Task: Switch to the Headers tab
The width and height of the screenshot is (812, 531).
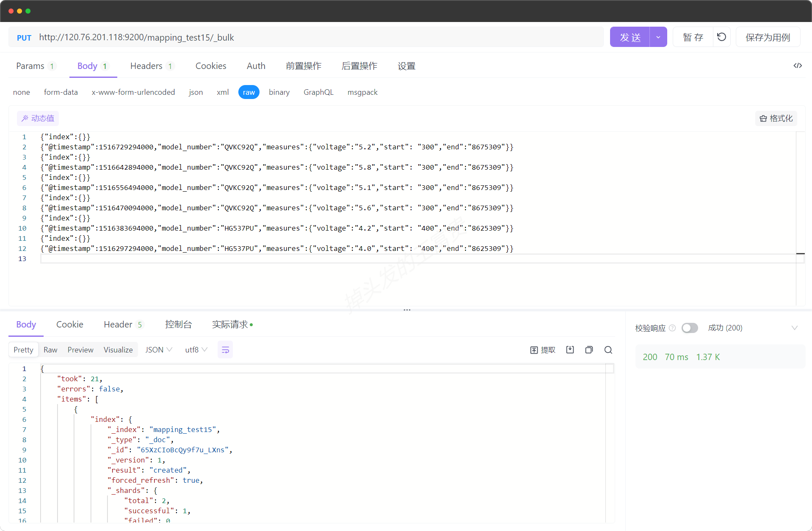Action: pos(152,66)
